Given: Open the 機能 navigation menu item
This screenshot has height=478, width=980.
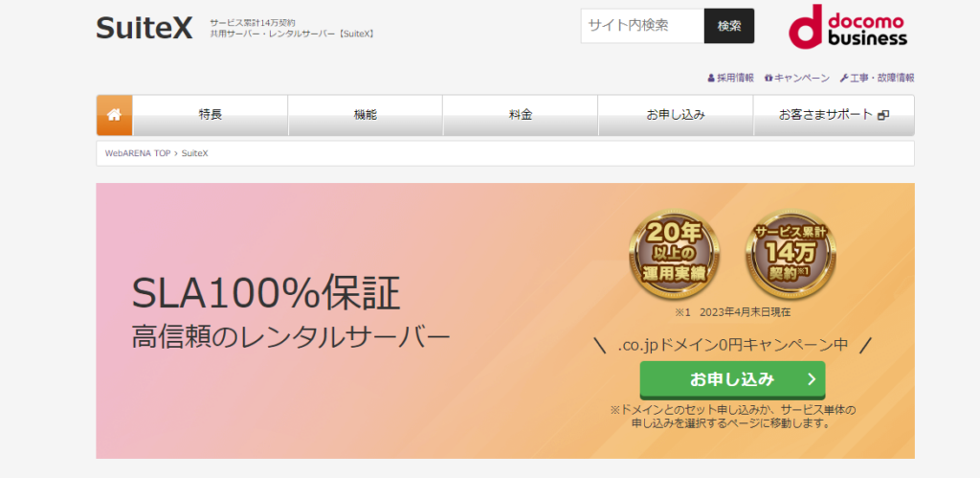Looking at the screenshot, I should pos(366,115).
